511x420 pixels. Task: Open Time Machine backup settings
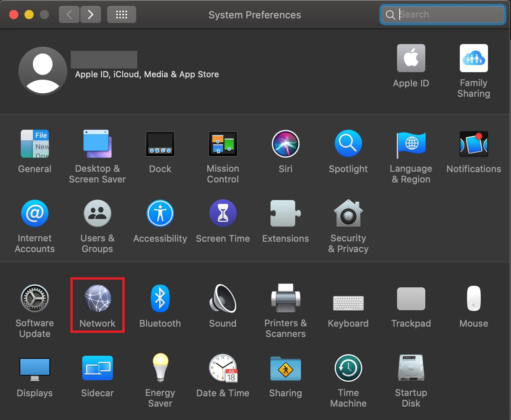tap(348, 373)
